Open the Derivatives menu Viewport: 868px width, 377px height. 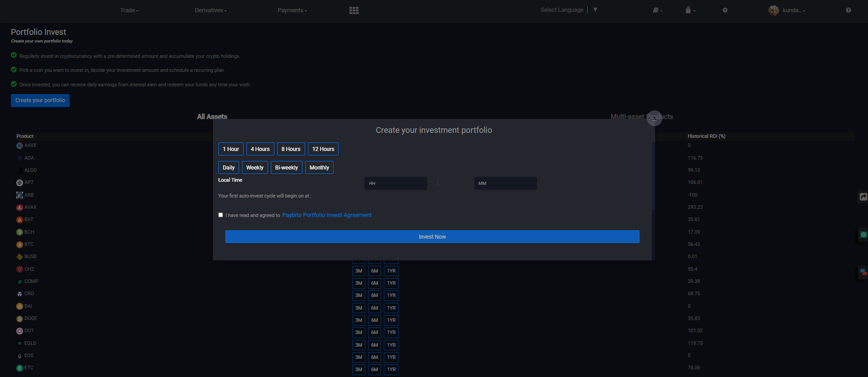210,10
